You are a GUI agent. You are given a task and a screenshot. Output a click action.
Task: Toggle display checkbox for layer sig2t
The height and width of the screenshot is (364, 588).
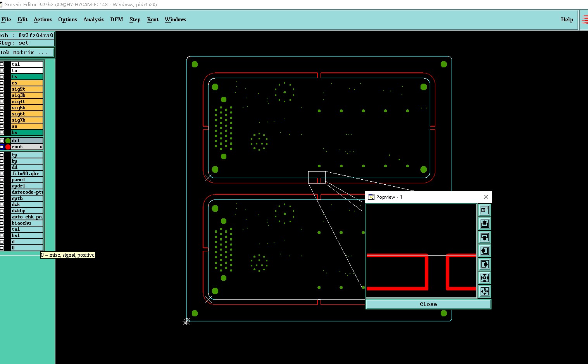(2, 89)
